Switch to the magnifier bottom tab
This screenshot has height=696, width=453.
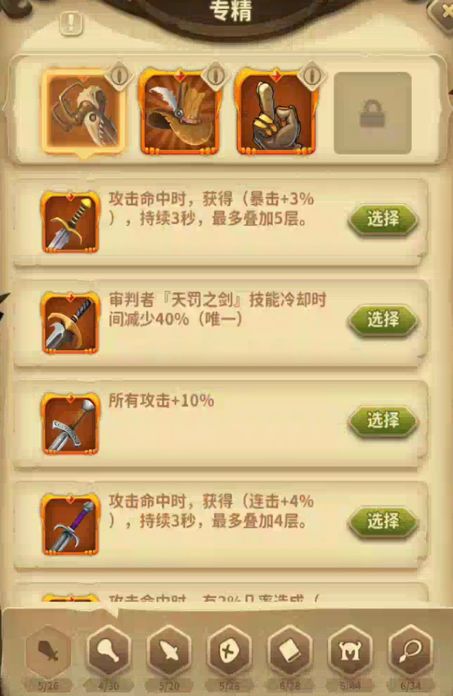pos(410,652)
